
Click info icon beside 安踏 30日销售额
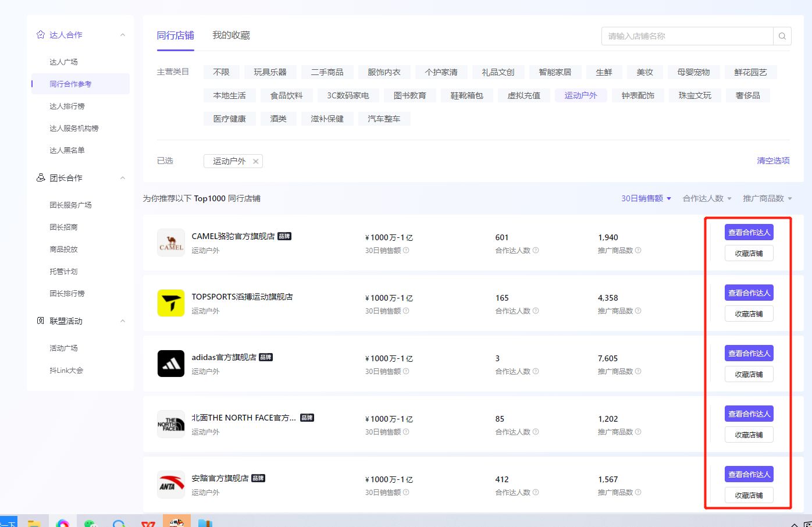pyautogui.click(x=406, y=492)
